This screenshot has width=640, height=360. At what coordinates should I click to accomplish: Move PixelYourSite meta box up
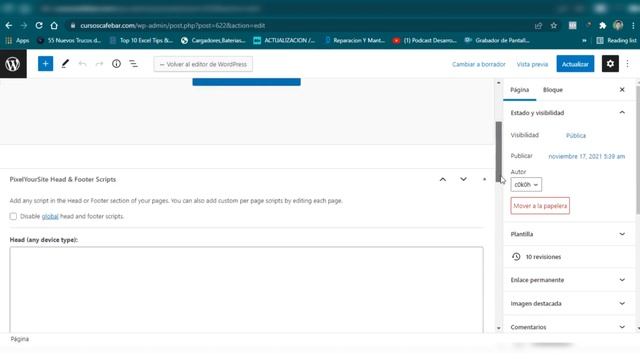[x=442, y=179]
